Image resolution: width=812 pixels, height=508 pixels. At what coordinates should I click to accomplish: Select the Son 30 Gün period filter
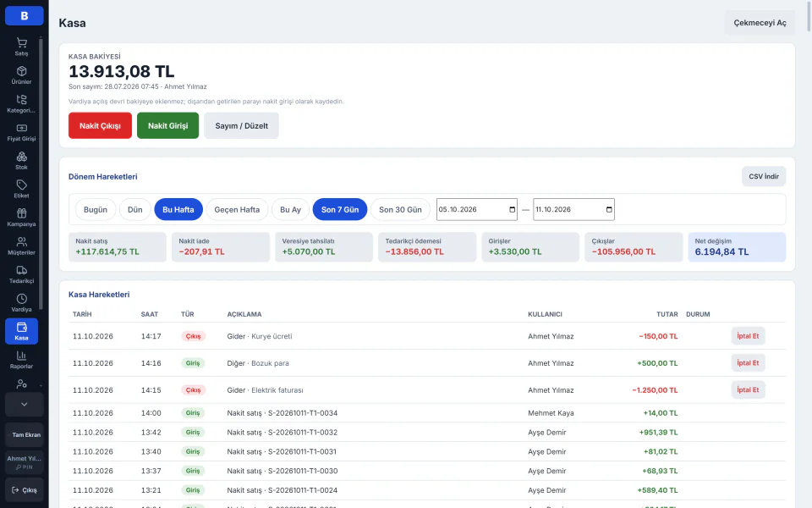click(400, 209)
